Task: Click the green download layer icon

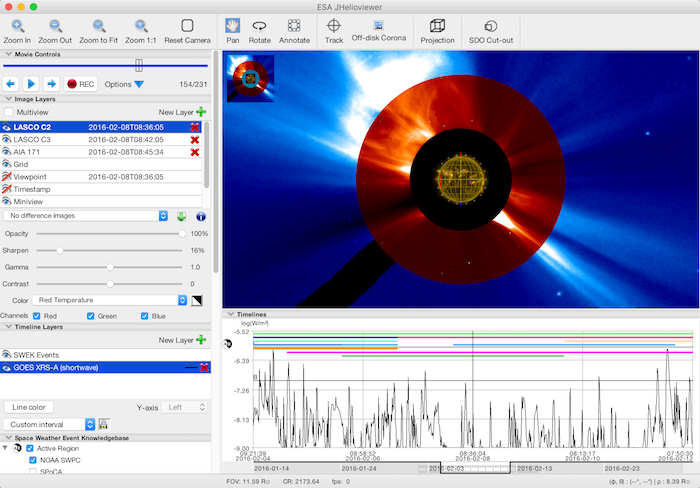Action: [x=181, y=217]
